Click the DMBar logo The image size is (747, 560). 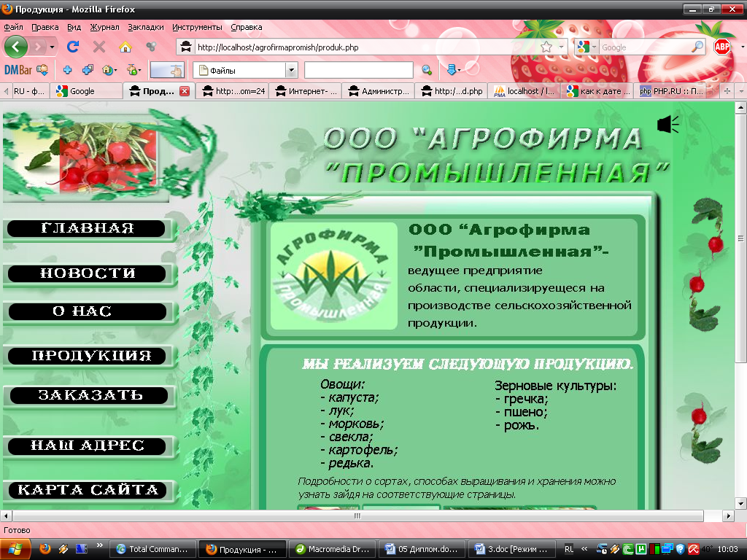coord(18,71)
